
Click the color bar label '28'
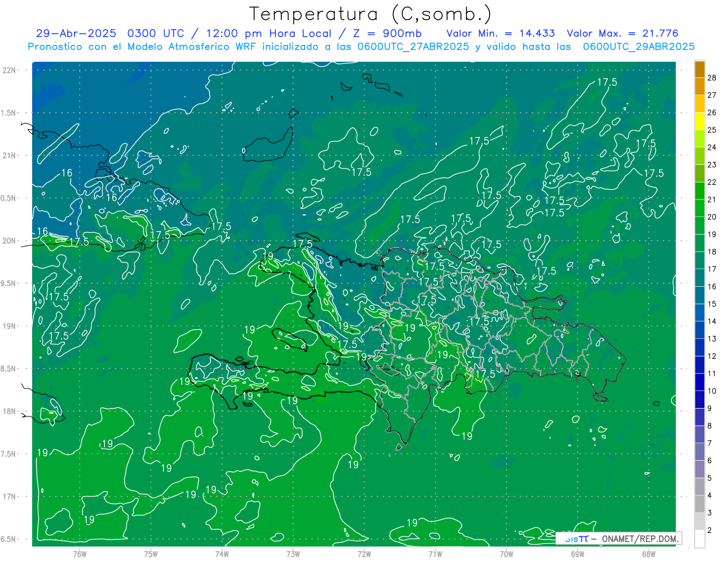712,77
